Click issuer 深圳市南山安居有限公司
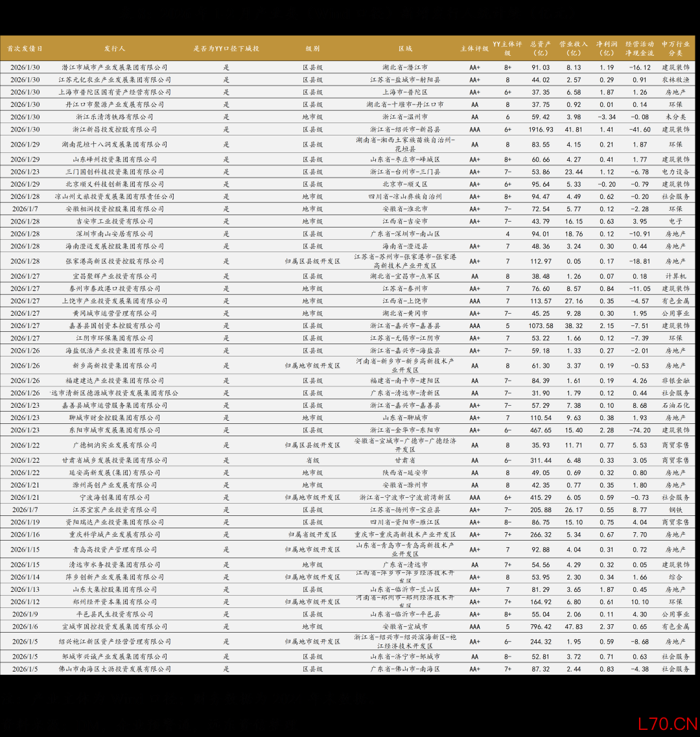 pyautogui.click(x=115, y=234)
